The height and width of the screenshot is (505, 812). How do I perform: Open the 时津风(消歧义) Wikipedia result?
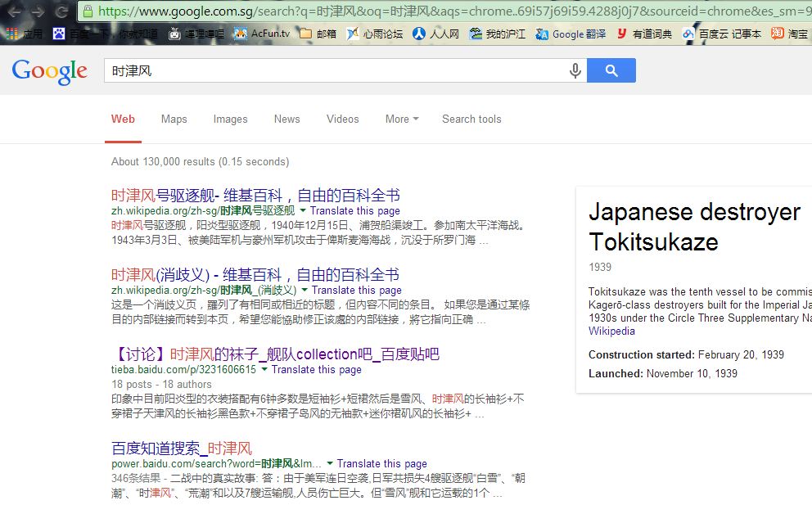(x=255, y=274)
